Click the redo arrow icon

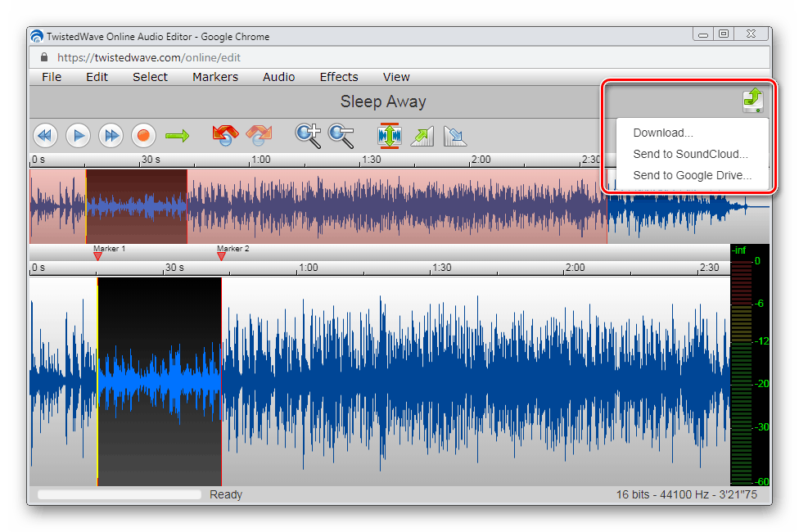click(259, 135)
